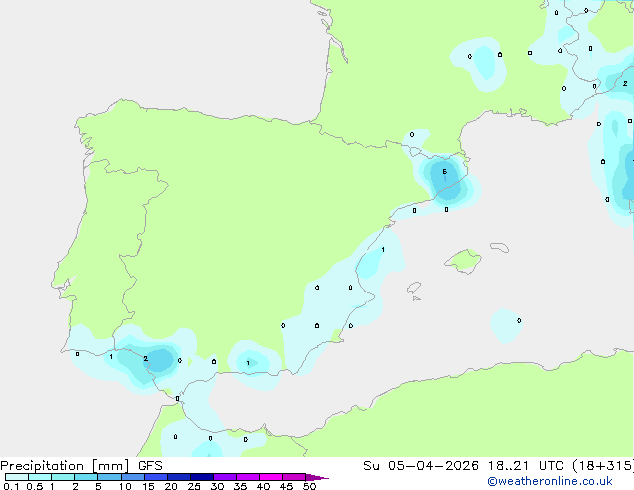Click the 20–25 mm legend color swatch
This screenshot has height=490, width=634.
(x=179, y=477)
